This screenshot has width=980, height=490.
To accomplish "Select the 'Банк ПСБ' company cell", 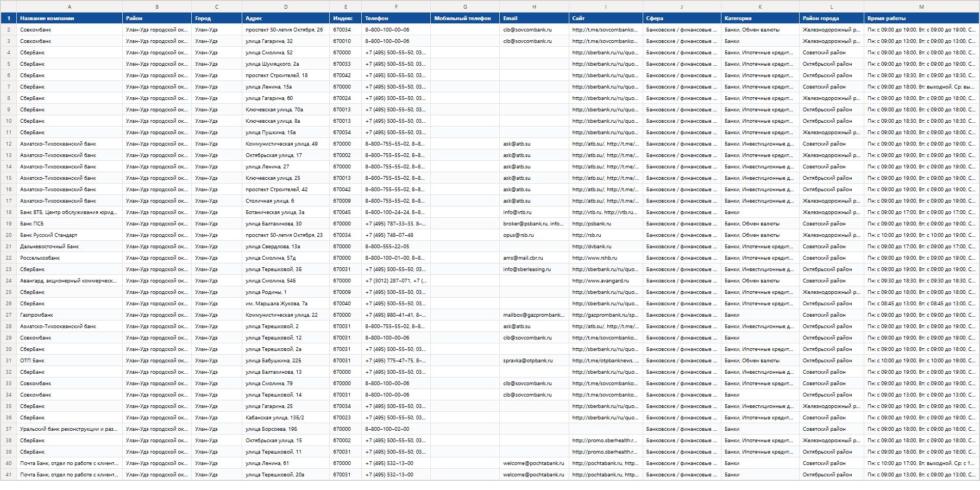I will point(70,224).
